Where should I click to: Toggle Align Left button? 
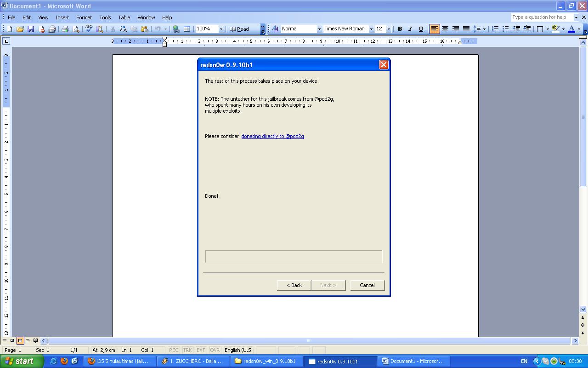coord(435,29)
